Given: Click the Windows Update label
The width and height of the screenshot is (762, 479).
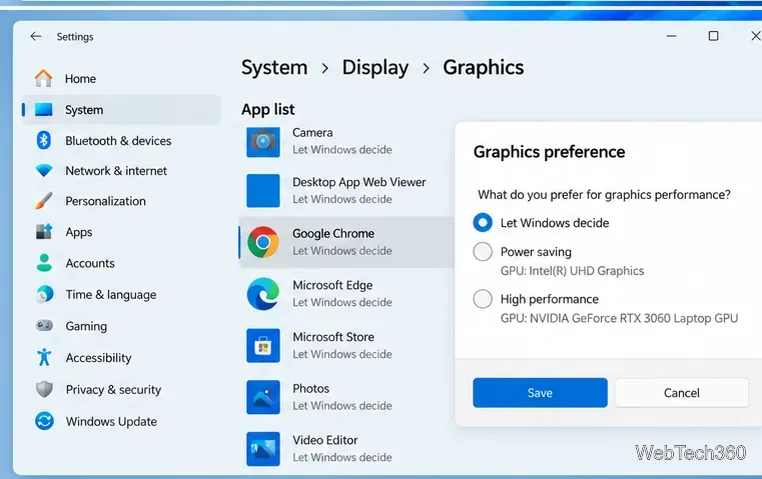Looking at the screenshot, I should pyautogui.click(x=111, y=422).
